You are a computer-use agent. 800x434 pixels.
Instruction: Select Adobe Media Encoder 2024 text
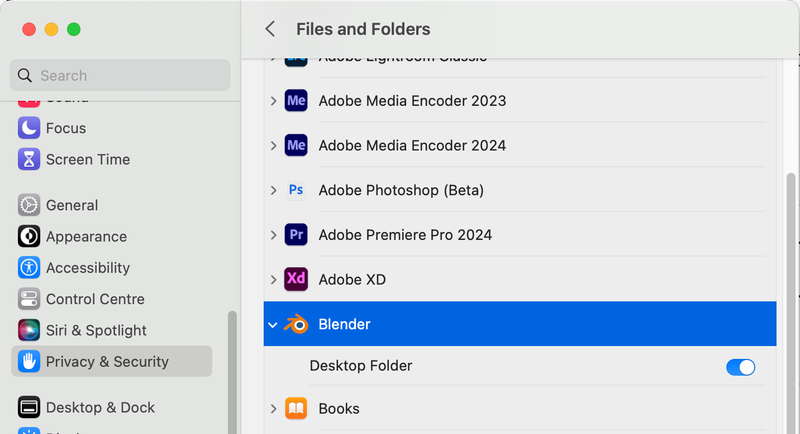tap(412, 146)
